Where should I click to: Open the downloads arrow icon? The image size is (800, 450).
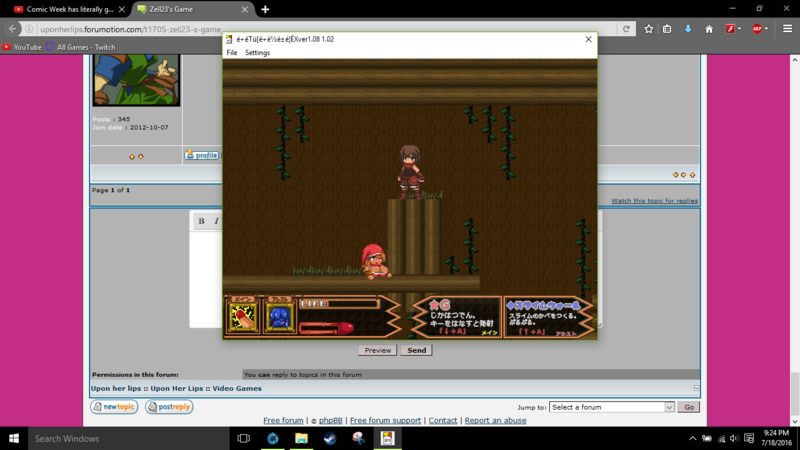click(688, 29)
